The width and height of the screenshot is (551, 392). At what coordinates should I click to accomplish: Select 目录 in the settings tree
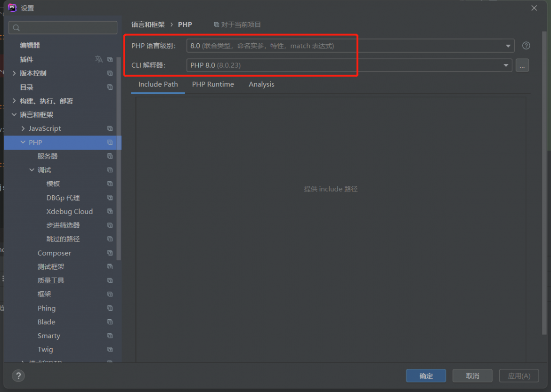pos(26,87)
